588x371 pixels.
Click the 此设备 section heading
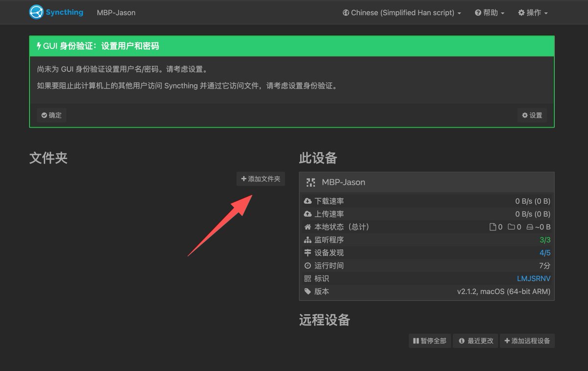pos(318,158)
